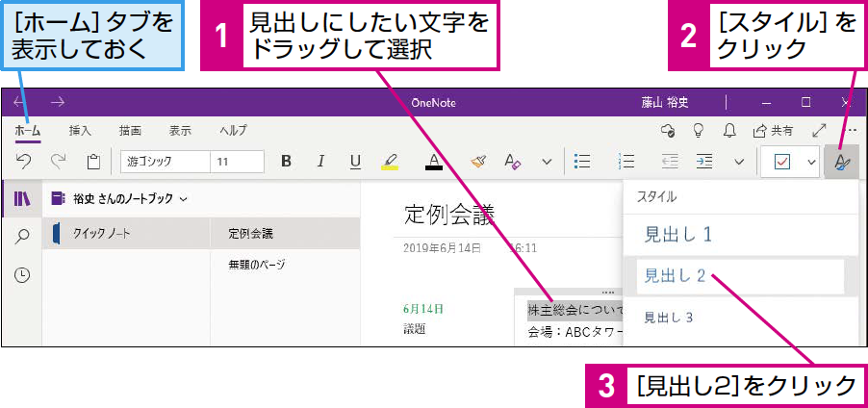868x408 pixels.
Task: Open the Styles button in toolbar
Action: [841, 162]
